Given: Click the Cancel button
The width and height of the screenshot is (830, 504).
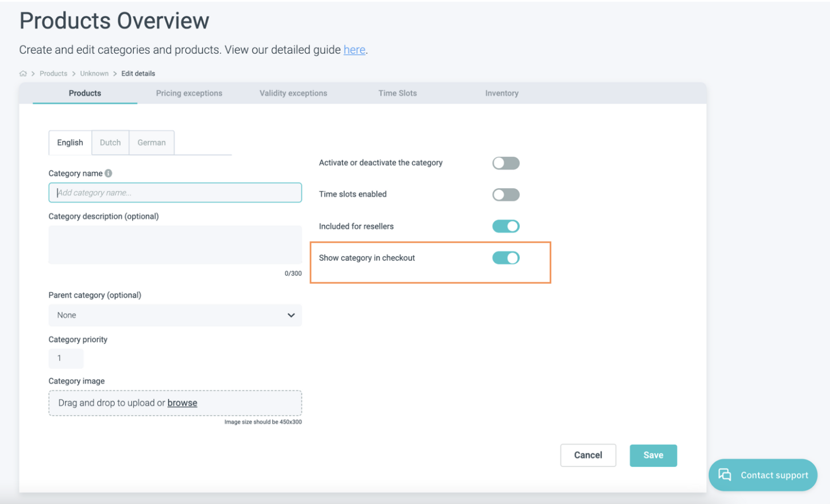Looking at the screenshot, I should click(588, 455).
